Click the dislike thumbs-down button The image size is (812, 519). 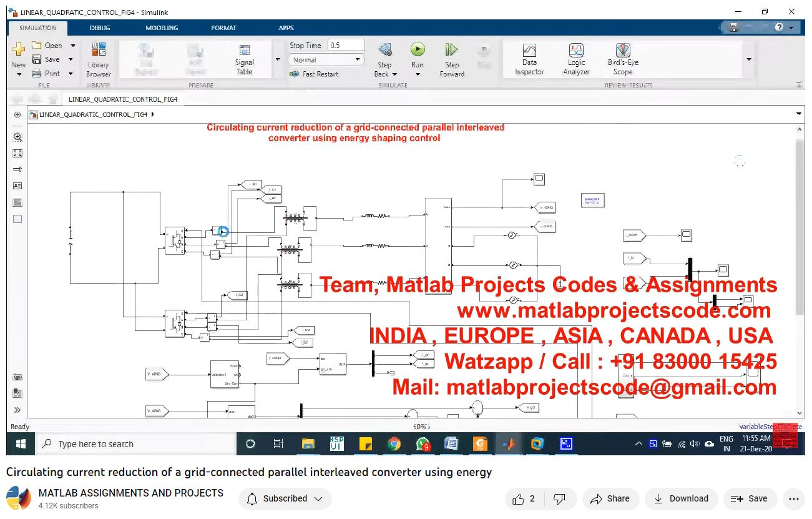(560, 498)
